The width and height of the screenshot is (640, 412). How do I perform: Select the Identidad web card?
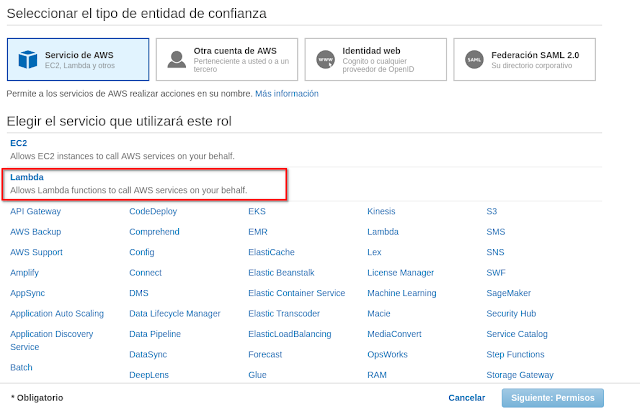point(376,60)
